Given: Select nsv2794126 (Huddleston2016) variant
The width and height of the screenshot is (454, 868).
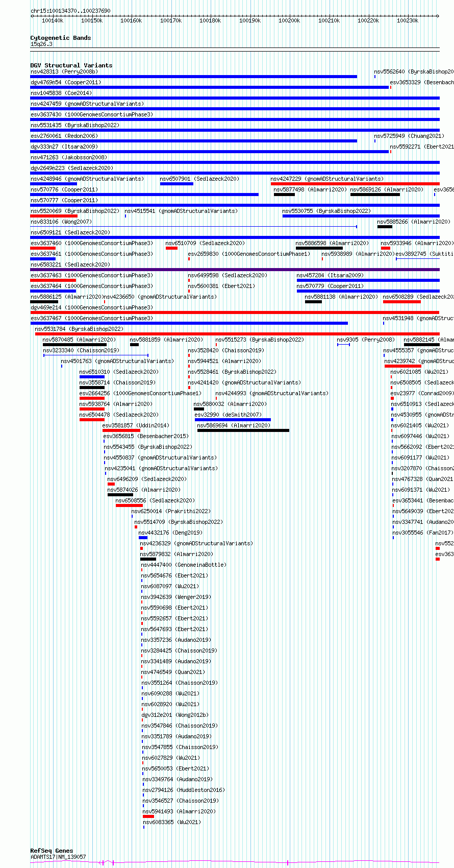Looking at the screenshot, I should point(184,790).
